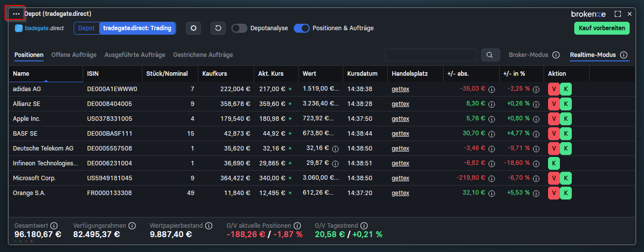644x252 pixels.
Task: Switch to Offene Aufträge tab
Action: (x=74, y=55)
